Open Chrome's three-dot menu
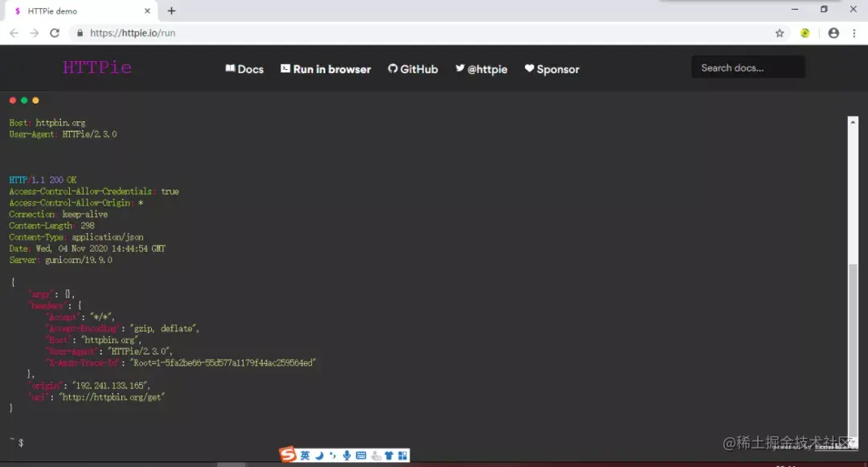 click(x=854, y=33)
